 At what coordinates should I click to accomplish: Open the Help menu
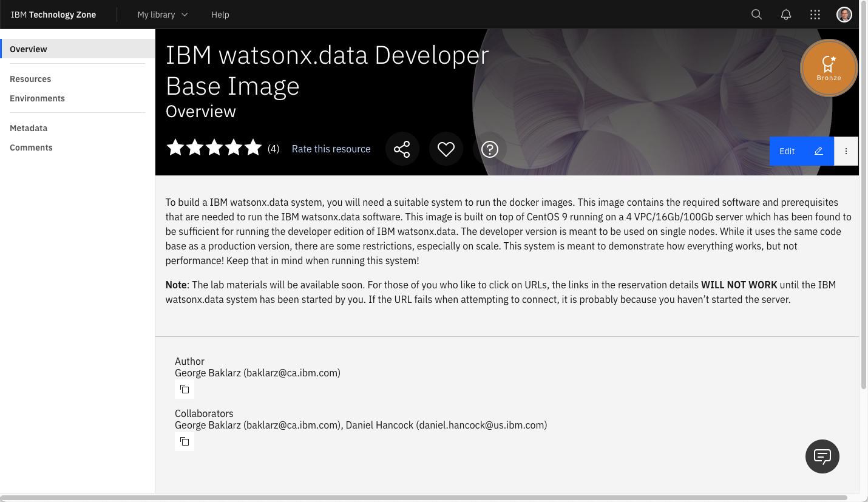point(220,15)
